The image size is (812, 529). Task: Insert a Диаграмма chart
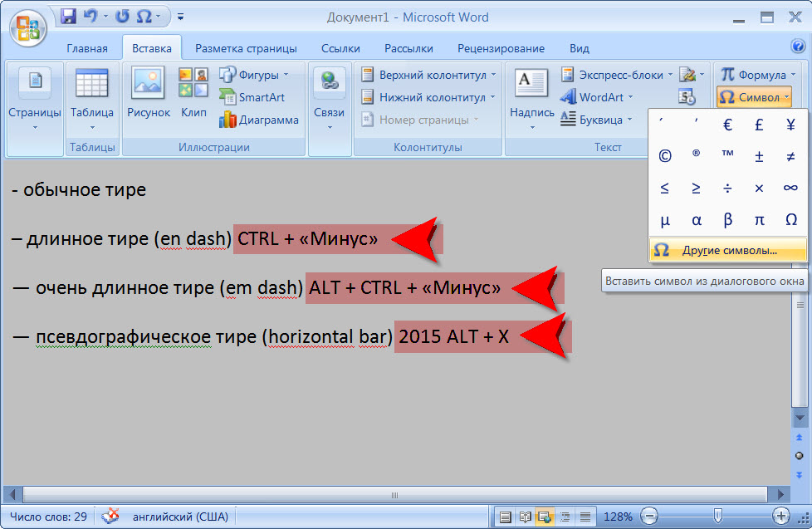tap(259, 120)
